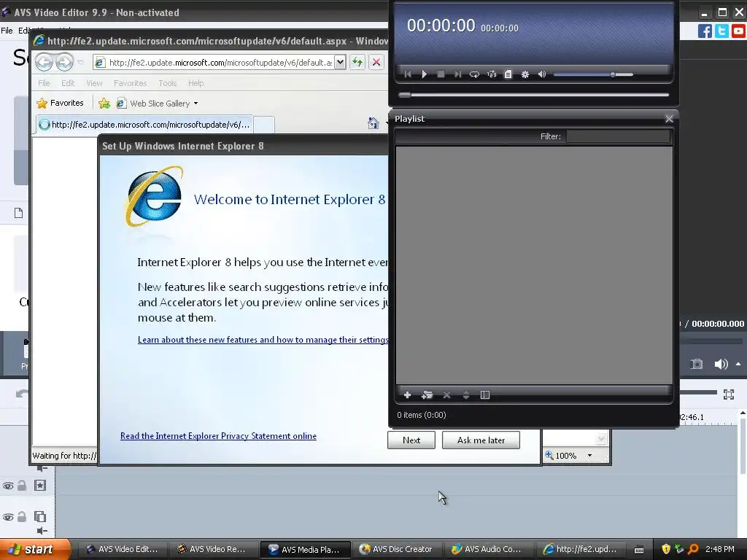Click the playlist Filter input field
The height and width of the screenshot is (560, 747).
(x=618, y=136)
